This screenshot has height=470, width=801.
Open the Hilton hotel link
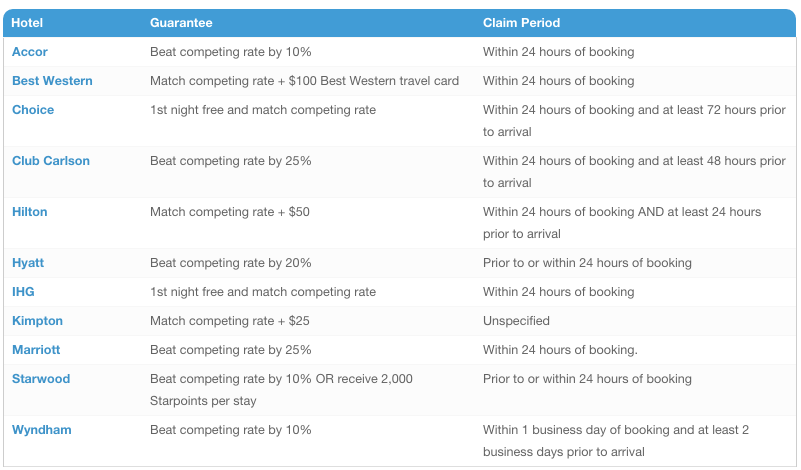coord(30,212)
